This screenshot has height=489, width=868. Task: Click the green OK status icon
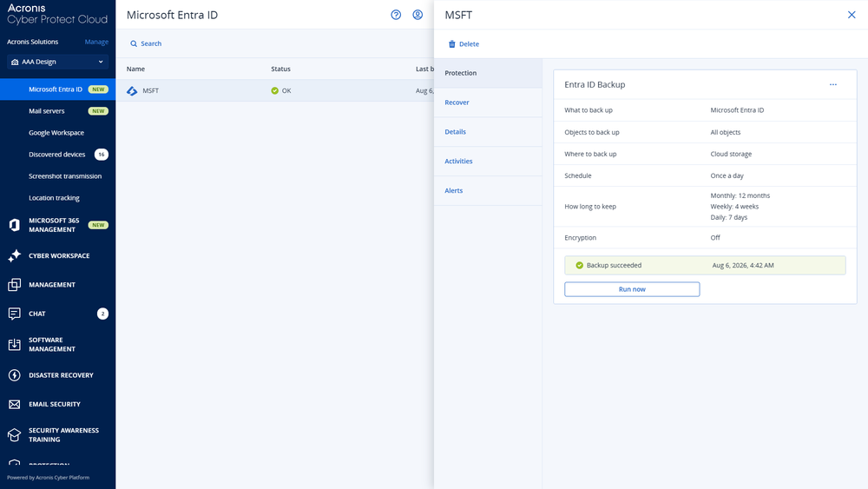274,91
